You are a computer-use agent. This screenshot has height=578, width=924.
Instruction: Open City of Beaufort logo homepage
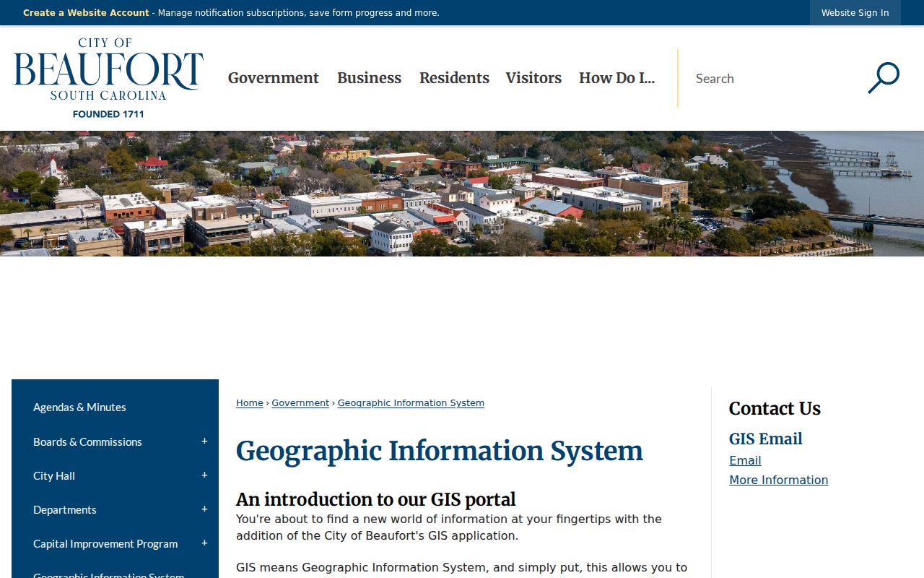click(x=108, y=78)
